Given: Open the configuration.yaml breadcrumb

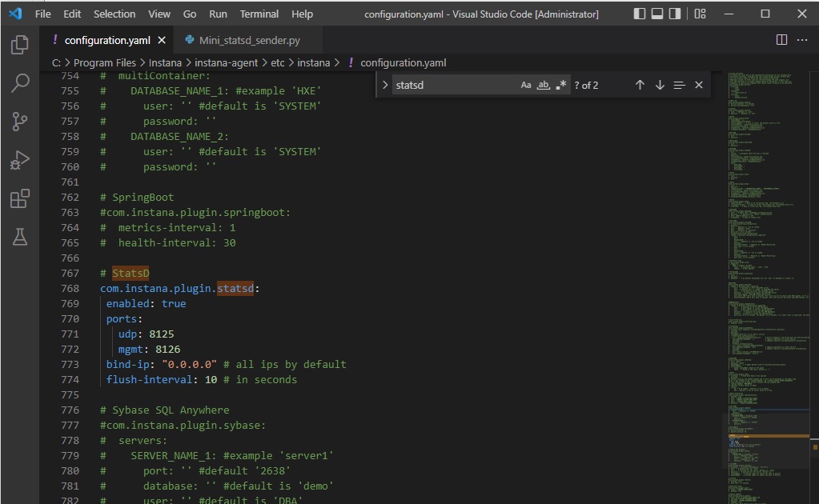Looking at the screenshot, I should 403,62.
